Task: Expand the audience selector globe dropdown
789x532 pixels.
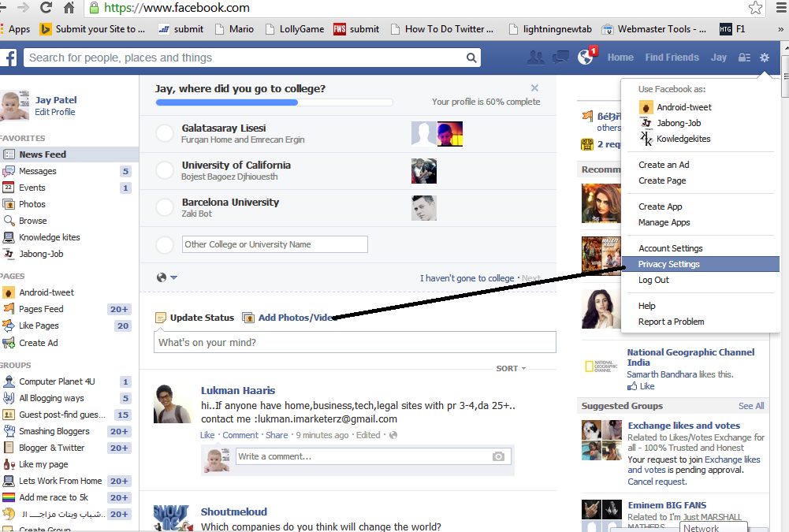Action: (x=164, y=277)
